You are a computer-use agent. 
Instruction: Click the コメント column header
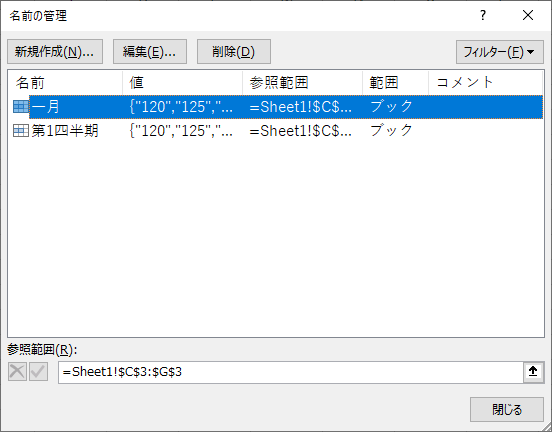click(485, 83)
